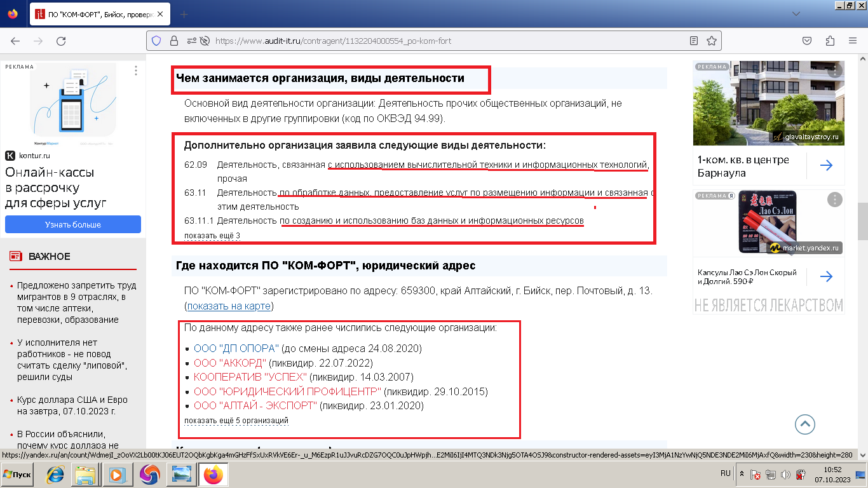
Task: Click the 'Узнать больше' ad button
Action: pos(72,224)
